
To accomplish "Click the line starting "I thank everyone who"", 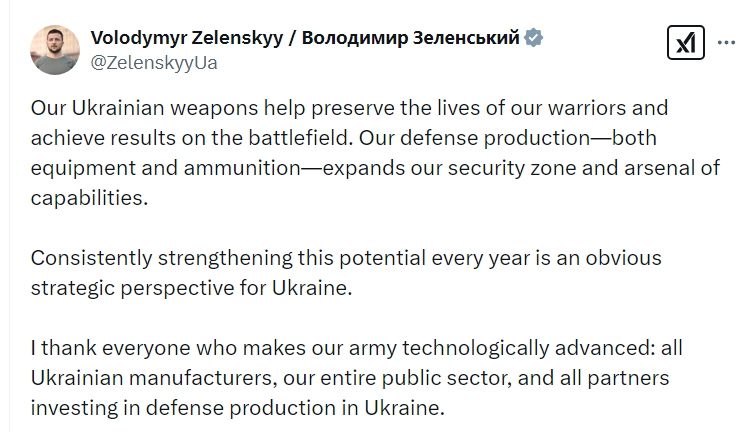I will pyautogui.click(x=356, y=348).
